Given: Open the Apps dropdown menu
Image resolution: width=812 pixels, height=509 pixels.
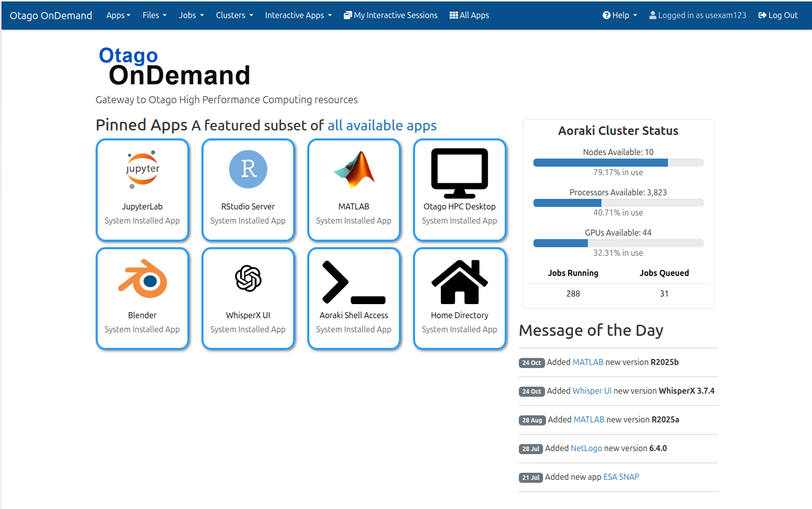Looking at the screenshot, I should pos(118,15).
